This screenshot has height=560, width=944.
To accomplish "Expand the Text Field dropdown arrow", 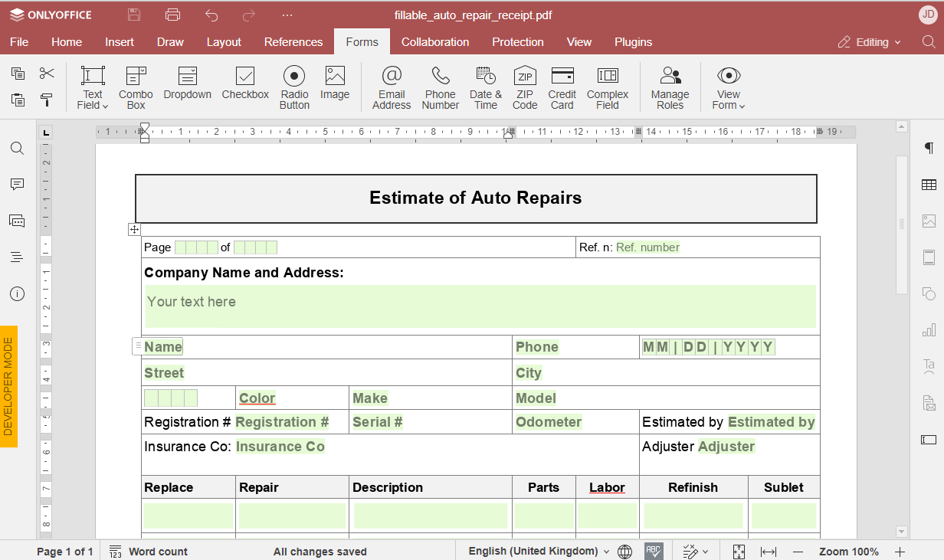I will 105,106.
